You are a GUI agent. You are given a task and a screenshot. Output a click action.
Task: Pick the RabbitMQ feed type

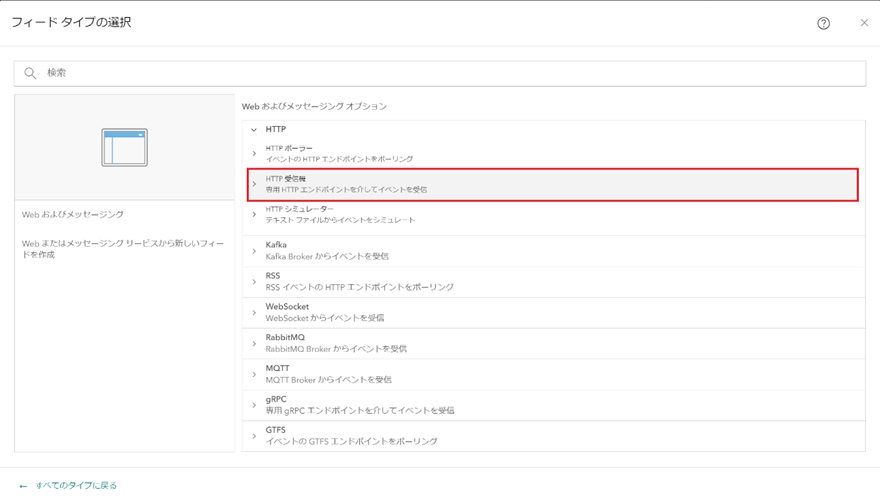coord(336,343)
